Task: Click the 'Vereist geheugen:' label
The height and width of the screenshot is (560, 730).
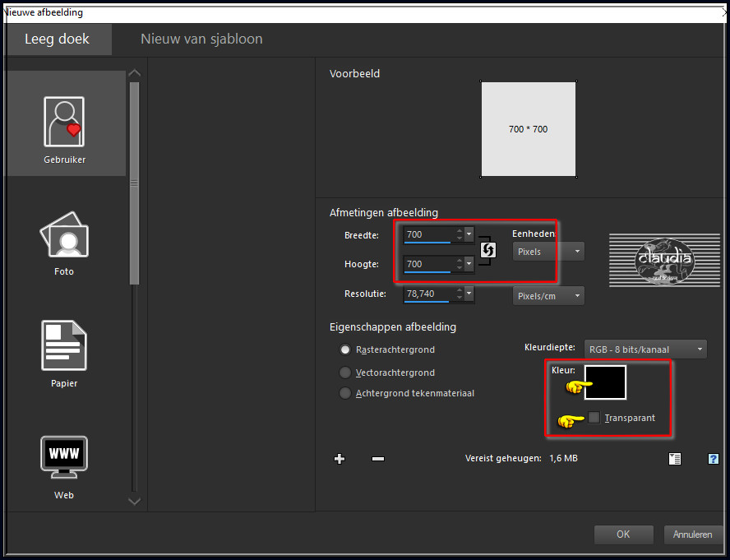Action: pos(503,458)
